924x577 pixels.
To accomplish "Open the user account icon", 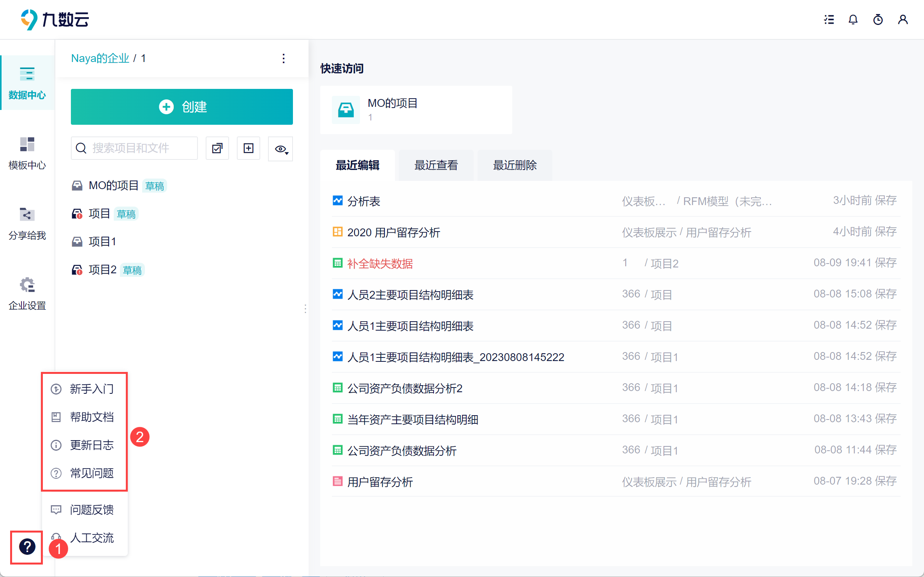I will pos(903,19).
